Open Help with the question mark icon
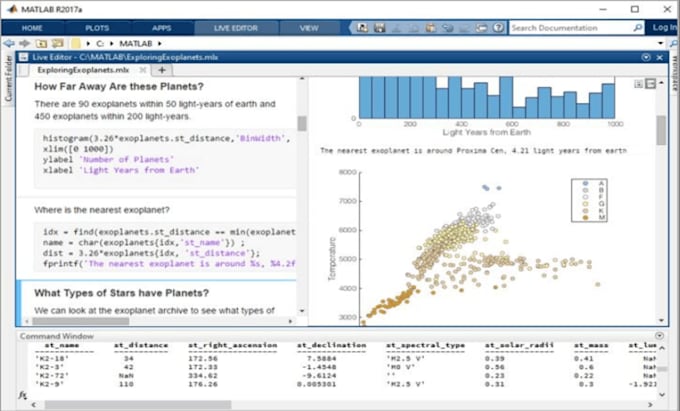The image size is (680, 411). coord(498,28)
